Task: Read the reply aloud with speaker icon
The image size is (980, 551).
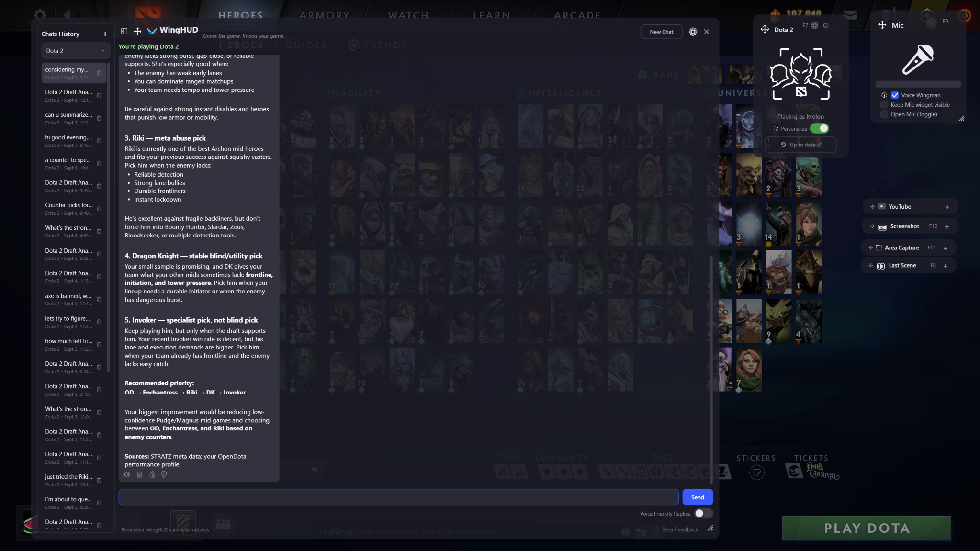Action: point(127,474)
